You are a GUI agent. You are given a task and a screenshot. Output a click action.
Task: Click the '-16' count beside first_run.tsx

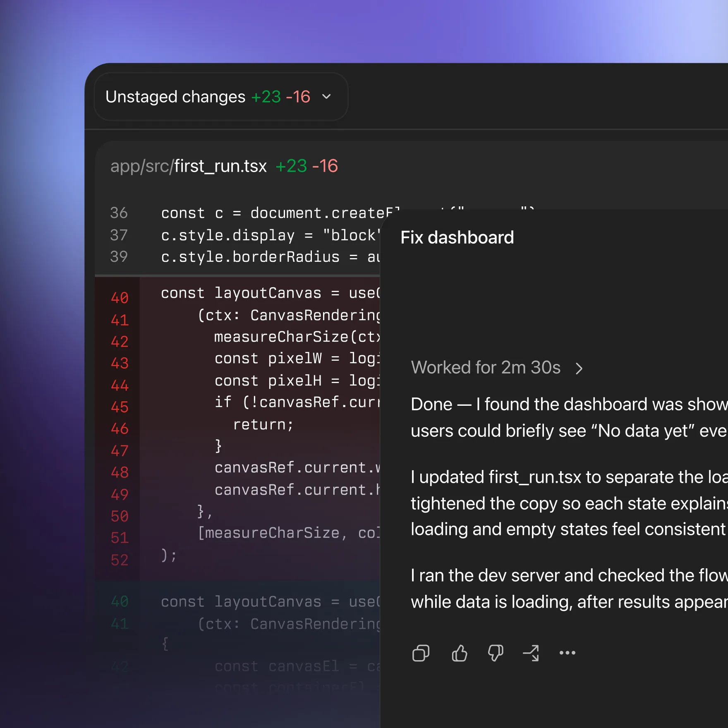tap(325, 166)
